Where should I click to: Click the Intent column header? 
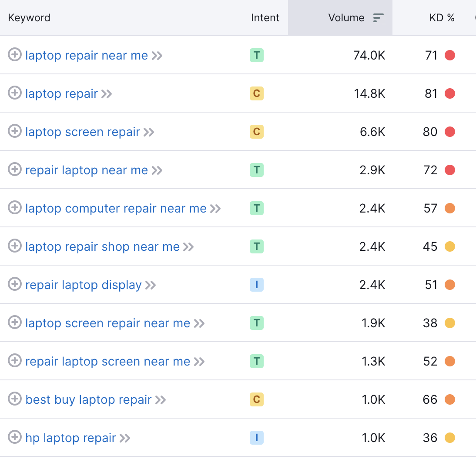point(265,17)
